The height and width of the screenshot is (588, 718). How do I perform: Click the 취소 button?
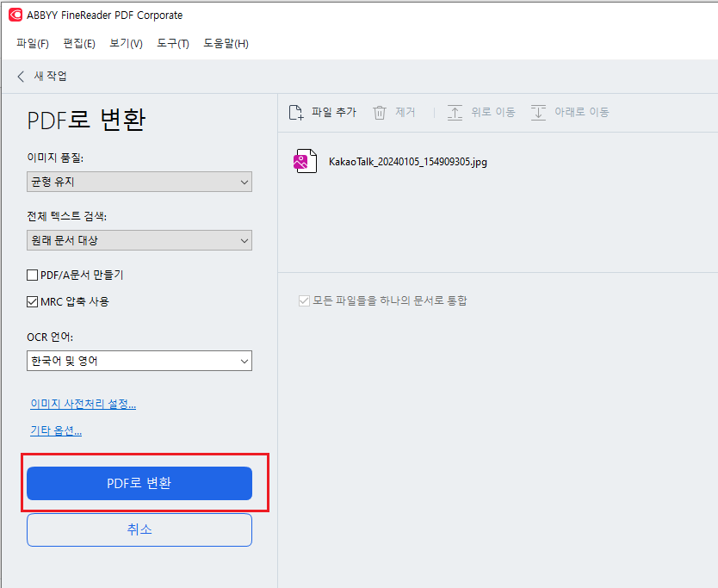[139, 529]
